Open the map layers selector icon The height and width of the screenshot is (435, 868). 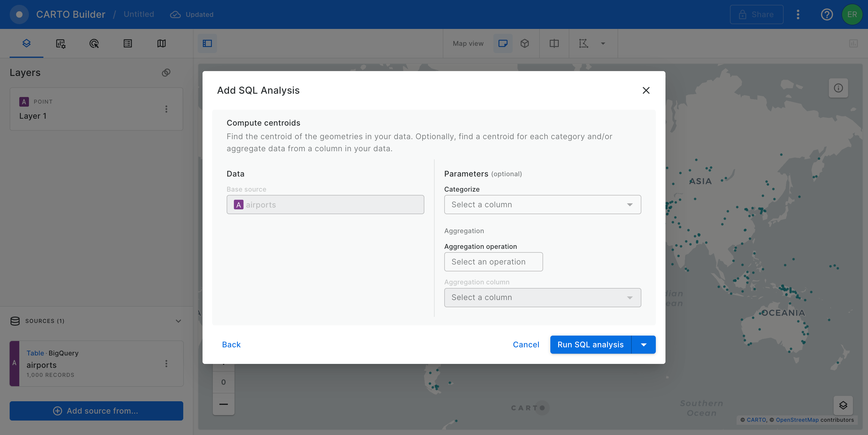coord(843,405)
